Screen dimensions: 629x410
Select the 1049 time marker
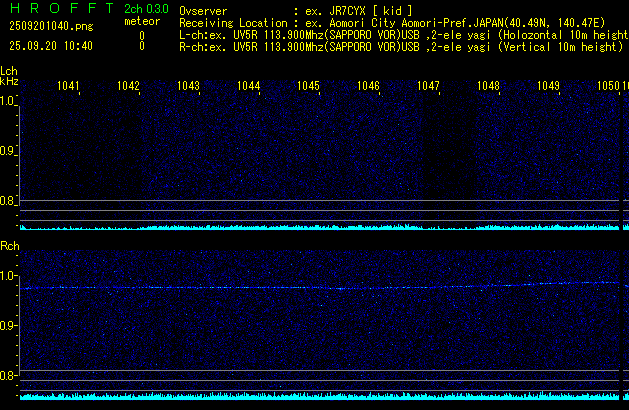(548, 87)
